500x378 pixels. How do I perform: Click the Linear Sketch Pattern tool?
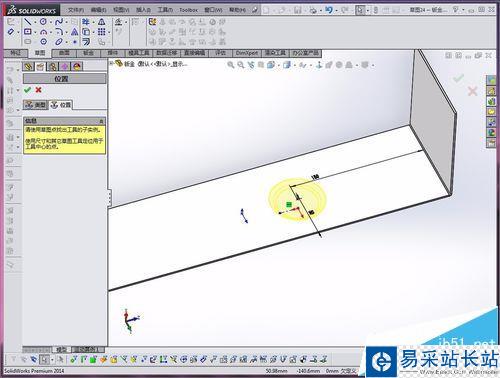(102, 32)
